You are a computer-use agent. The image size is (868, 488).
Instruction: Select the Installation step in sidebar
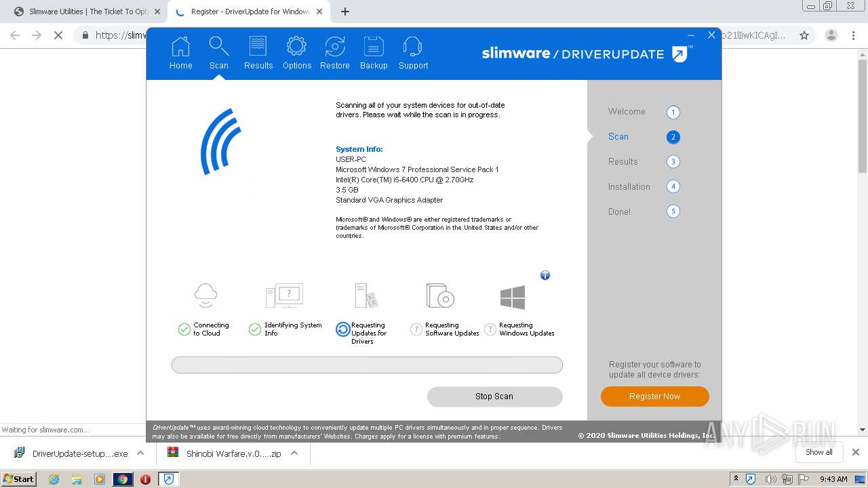click(x=629, y=187)
